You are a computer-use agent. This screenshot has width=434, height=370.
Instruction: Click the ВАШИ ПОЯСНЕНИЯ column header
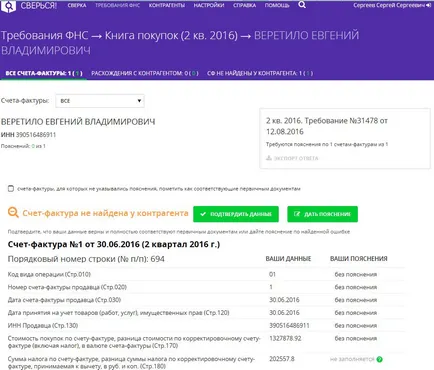[359, 259]
